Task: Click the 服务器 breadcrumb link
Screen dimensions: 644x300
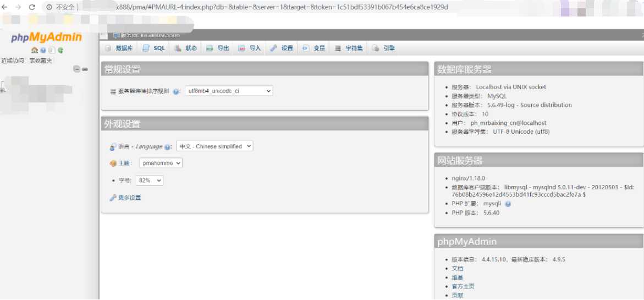Action: pos(150,35)
